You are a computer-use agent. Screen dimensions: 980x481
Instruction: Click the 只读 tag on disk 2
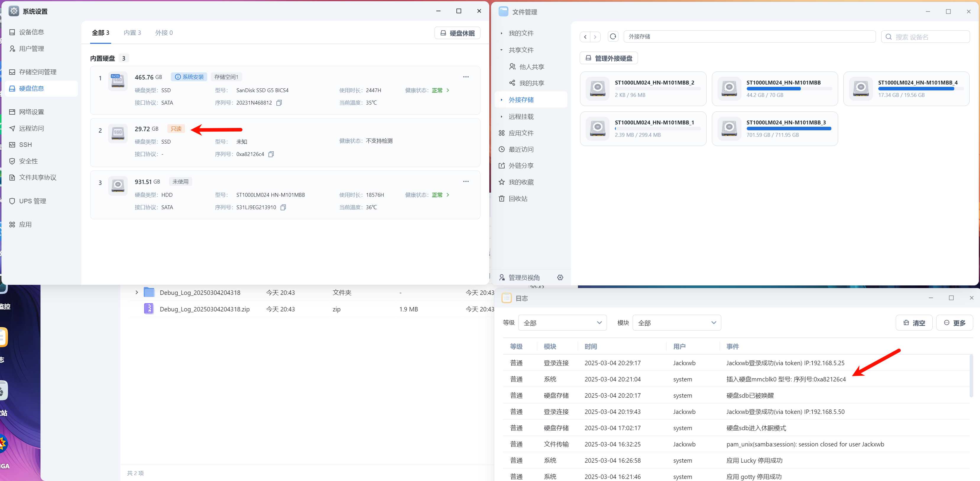coord(176,129)
